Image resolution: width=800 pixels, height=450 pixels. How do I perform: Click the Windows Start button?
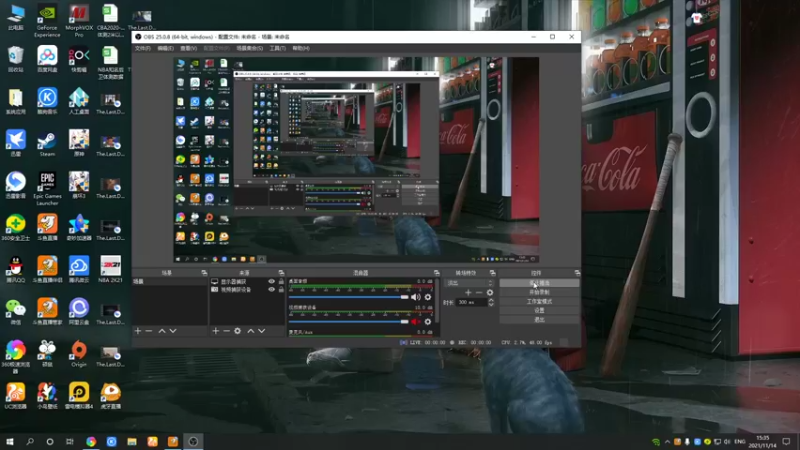tap(10, 442)
